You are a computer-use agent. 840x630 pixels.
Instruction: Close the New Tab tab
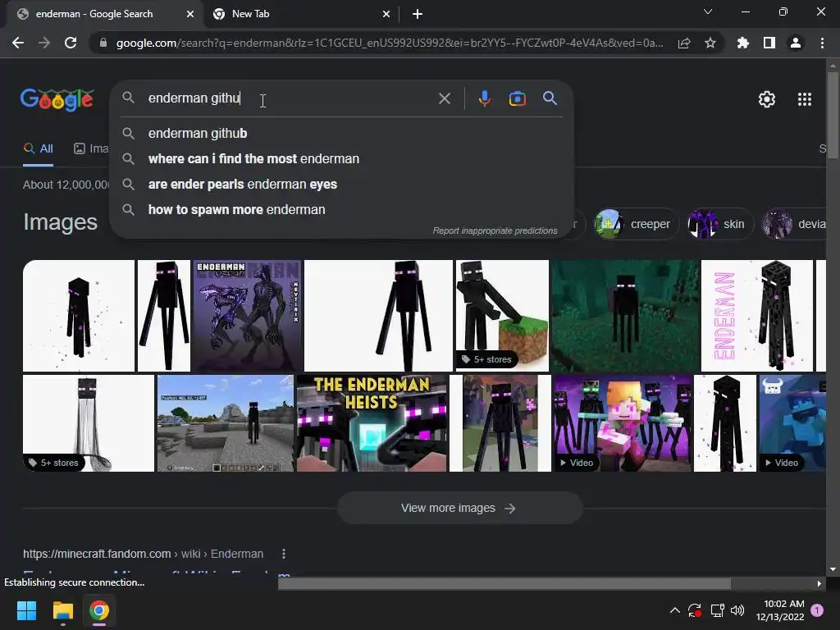point(386,14)
